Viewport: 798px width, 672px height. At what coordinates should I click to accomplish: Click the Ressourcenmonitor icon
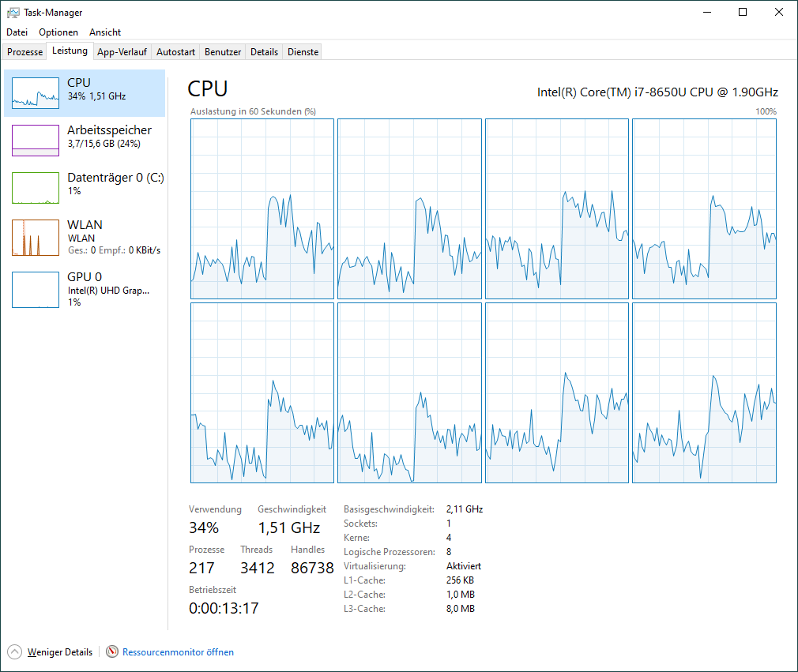[112, 652]
